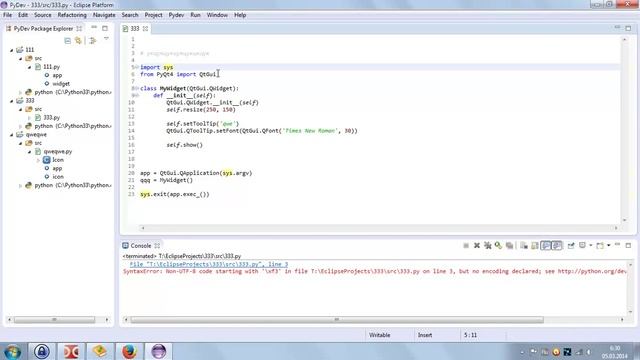The image size is (640, 360).
Task: Click the green magnifier icon in Console
Action: pos(498,245)
